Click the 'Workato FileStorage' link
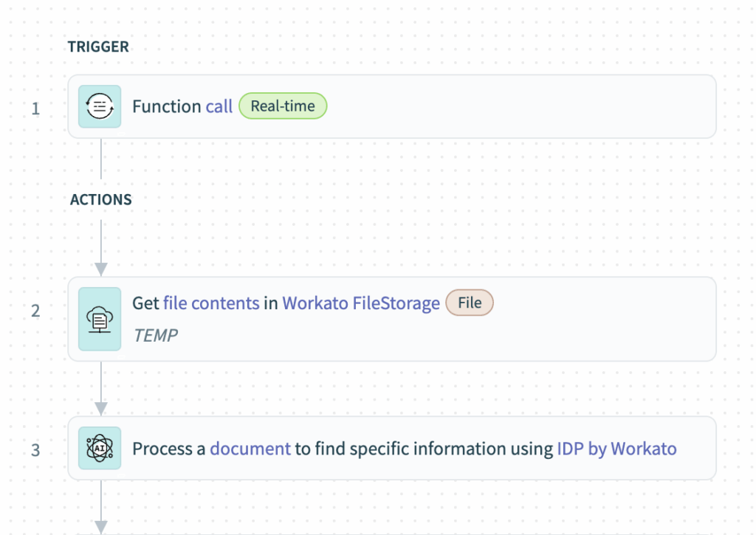The image size is (756, 535). coord(361,303)
